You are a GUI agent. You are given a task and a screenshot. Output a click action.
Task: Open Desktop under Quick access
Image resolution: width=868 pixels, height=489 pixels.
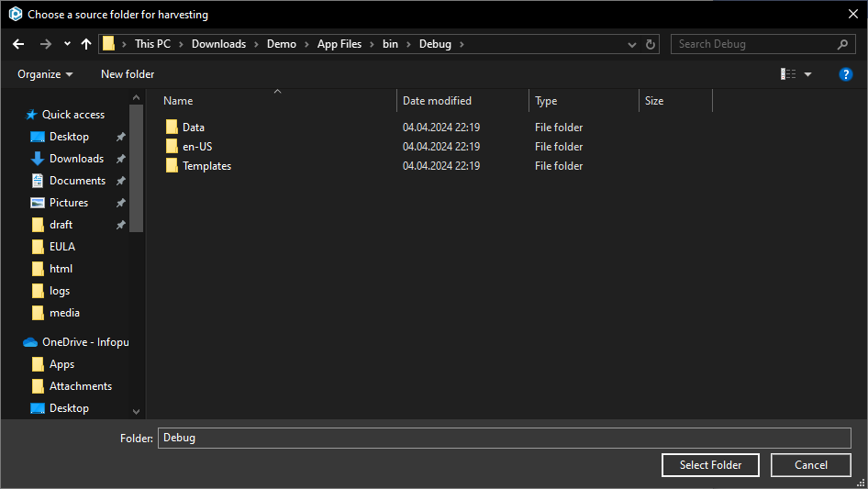(x=69, y=137)
